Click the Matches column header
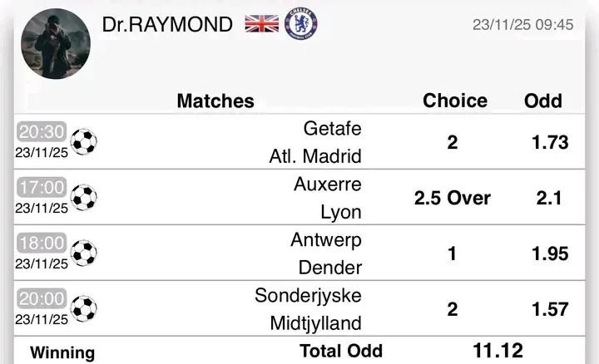Image resolution: width=599 pixels, height=364 pixels. coord(215,101)
